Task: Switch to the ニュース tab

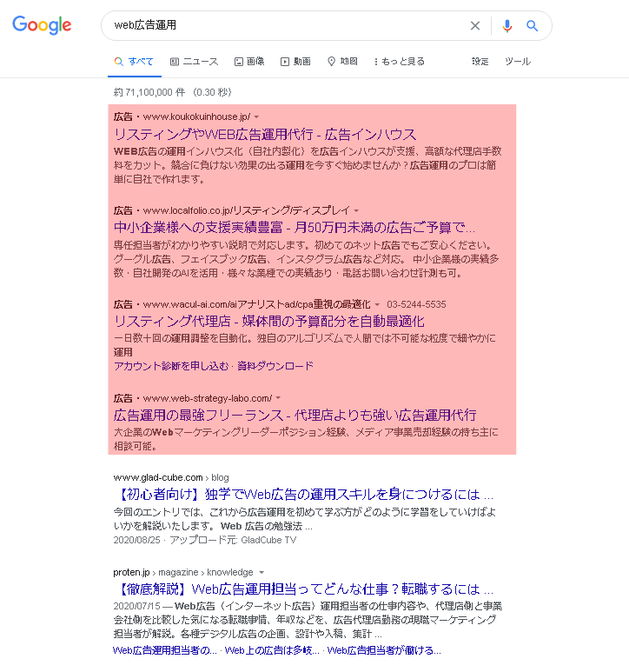Action: click(x=194, y=62)
